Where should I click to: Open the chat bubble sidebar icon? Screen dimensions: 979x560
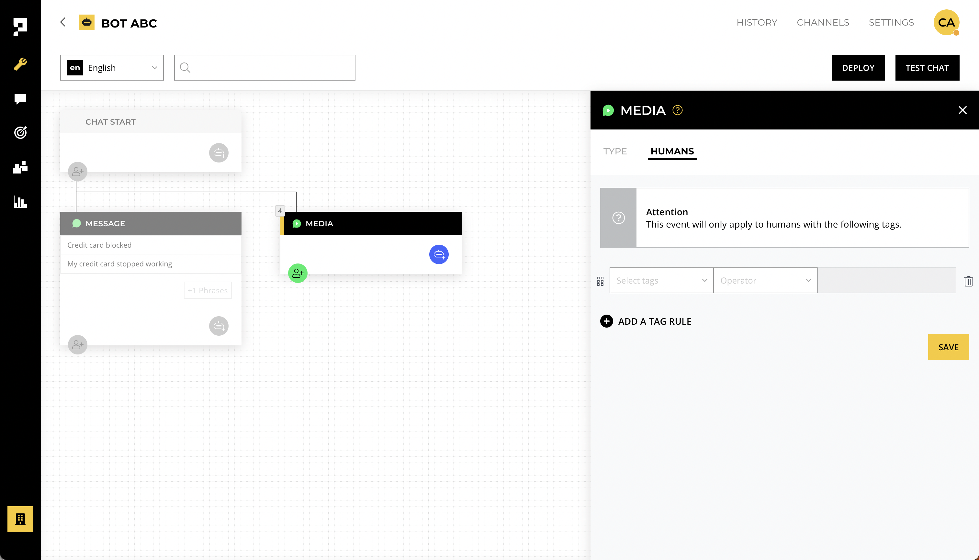point(20,99)
